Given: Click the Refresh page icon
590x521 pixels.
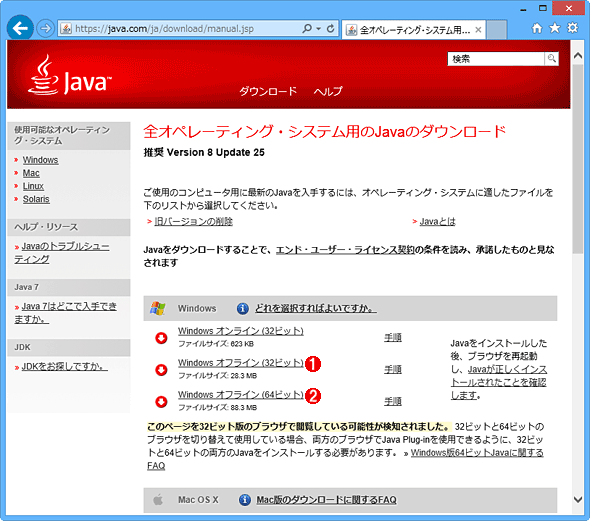Looking at the screenshot, I should tap(330, 29).
